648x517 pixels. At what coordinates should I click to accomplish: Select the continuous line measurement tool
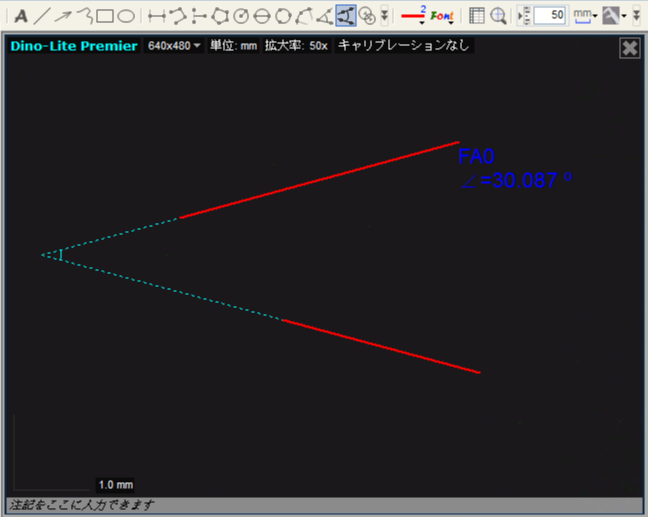pyautogui.click(x=178, y=16)
